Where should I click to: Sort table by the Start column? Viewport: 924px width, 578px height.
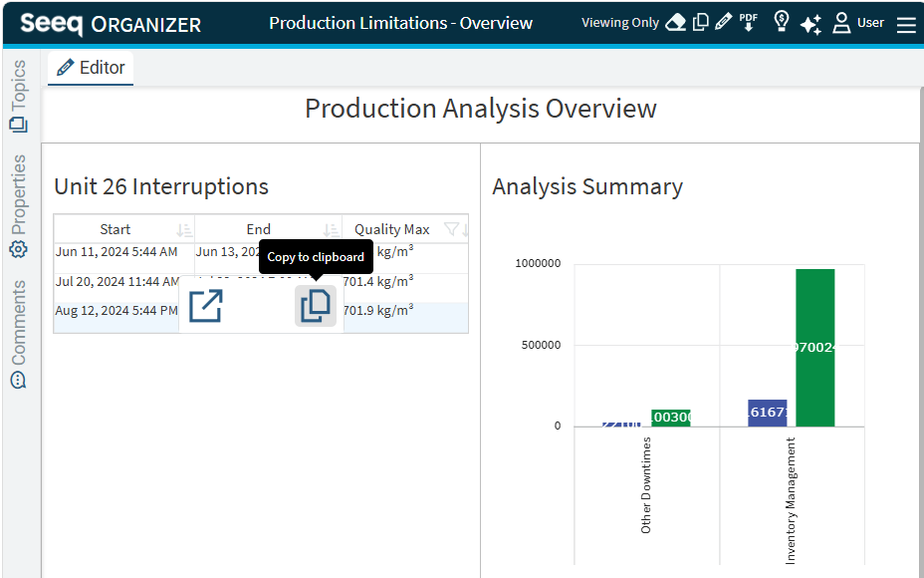pyautogui.click(x=184, y=230)
